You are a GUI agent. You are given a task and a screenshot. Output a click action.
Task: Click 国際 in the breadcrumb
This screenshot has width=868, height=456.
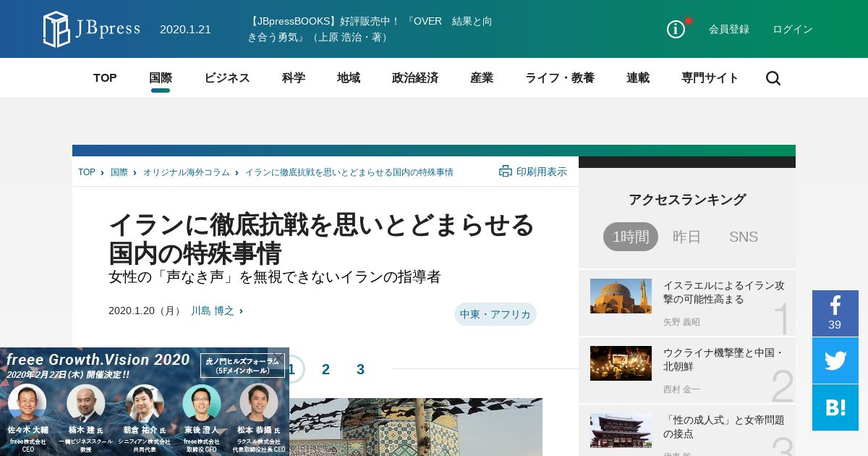(x=119, y=172)
